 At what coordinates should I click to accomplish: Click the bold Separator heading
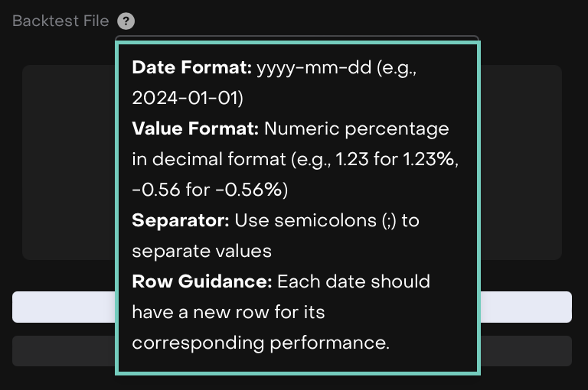(x=181, y=220)
